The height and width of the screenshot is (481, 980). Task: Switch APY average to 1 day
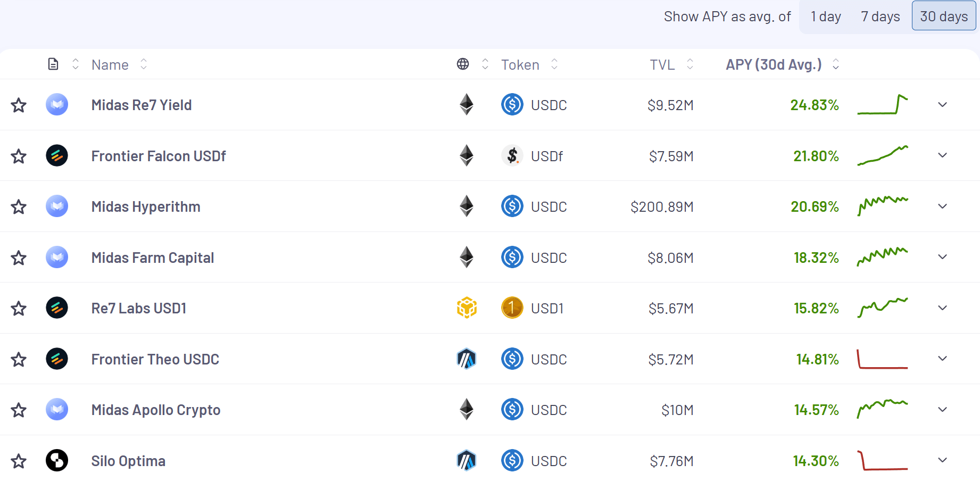(x=826, y=16)
